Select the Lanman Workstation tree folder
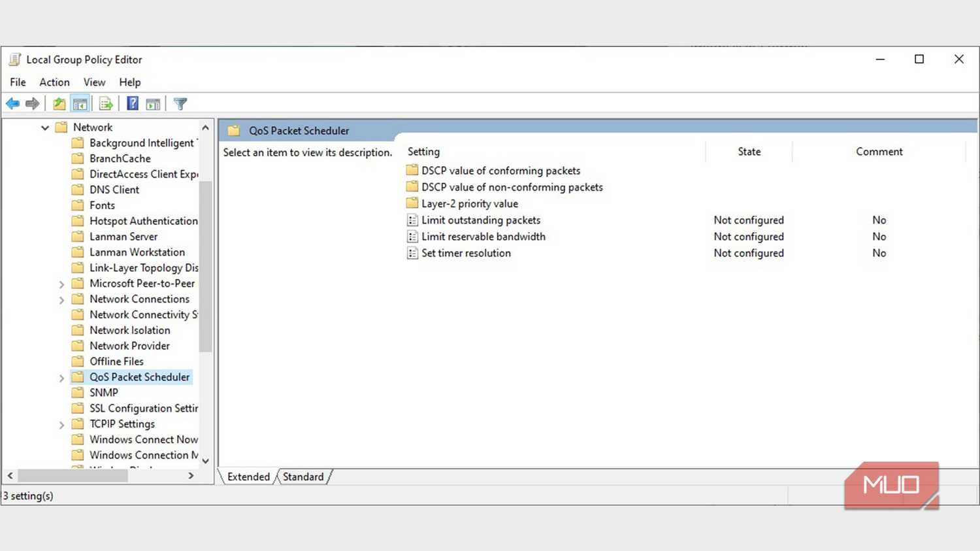Viewport: 980px width, 551px height. pyautogui.click(x=128, y=253)
